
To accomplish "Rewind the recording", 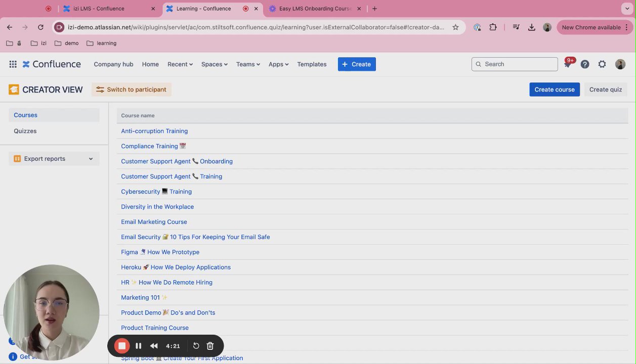I will point(154,346).
